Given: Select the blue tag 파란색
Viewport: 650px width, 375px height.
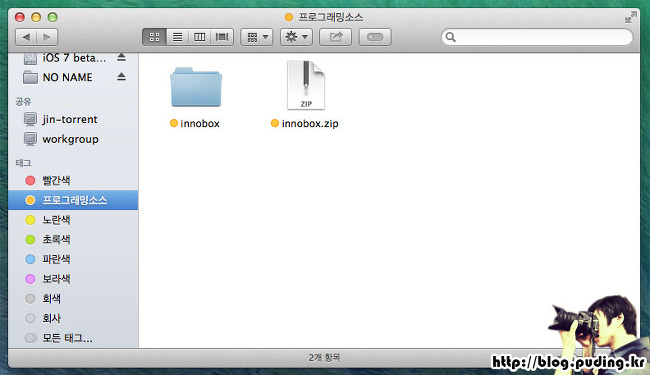Looking at the screenshot, I should point(73,259).
